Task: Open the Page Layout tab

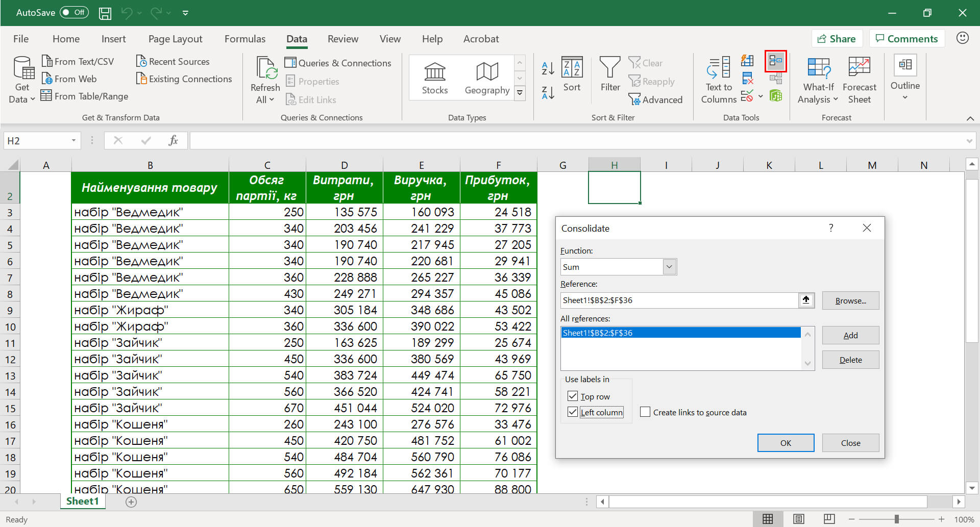Action: tap(175, 39)
